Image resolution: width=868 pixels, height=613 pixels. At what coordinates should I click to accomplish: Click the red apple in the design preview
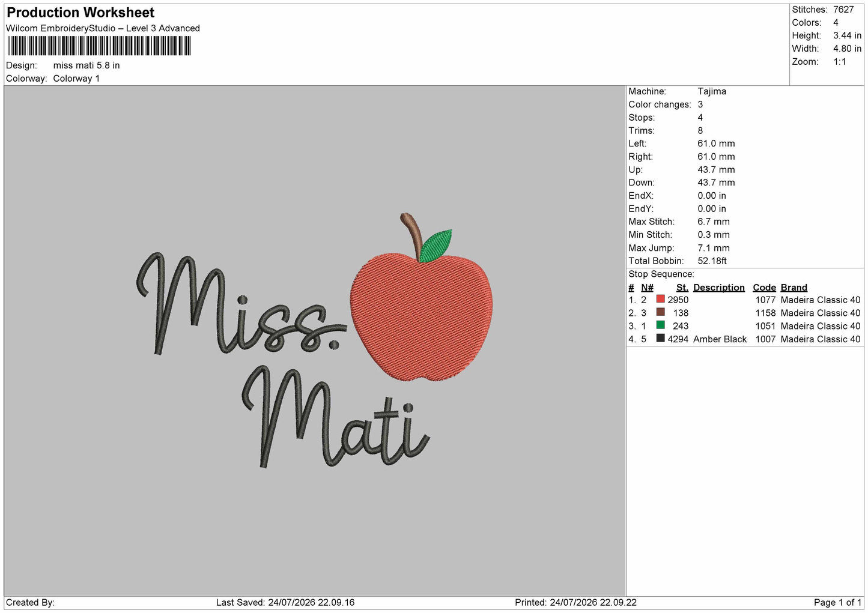tap(421, 316)
